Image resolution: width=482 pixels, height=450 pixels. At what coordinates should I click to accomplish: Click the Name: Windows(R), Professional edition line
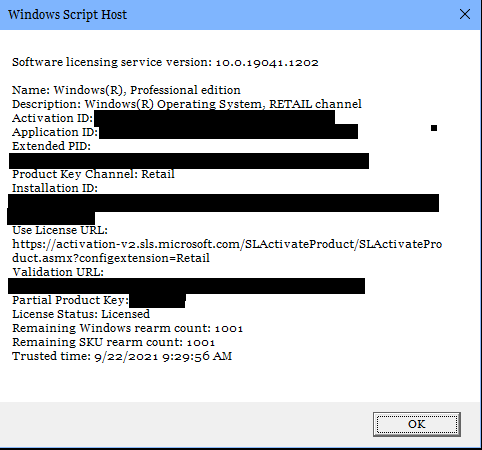click(126, 90)
